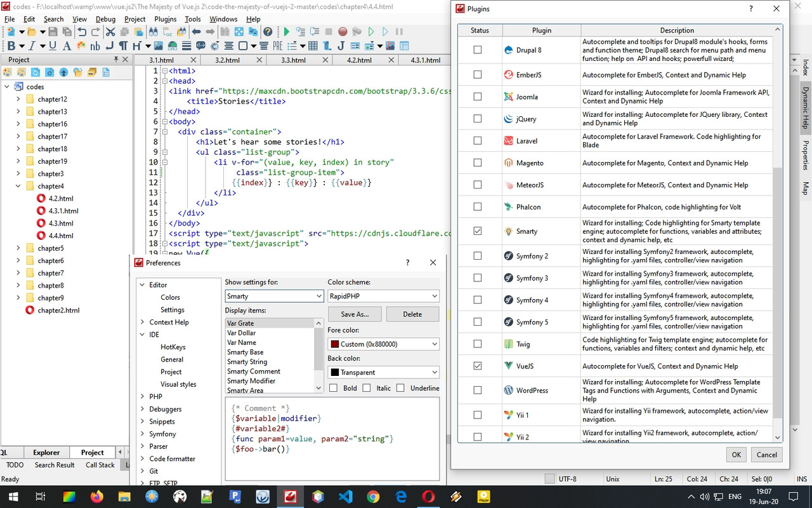This screenshot has width=812, height=508.
Task: Open the Color scheme RapidPHP dropdown
Action: coord(384,296)
